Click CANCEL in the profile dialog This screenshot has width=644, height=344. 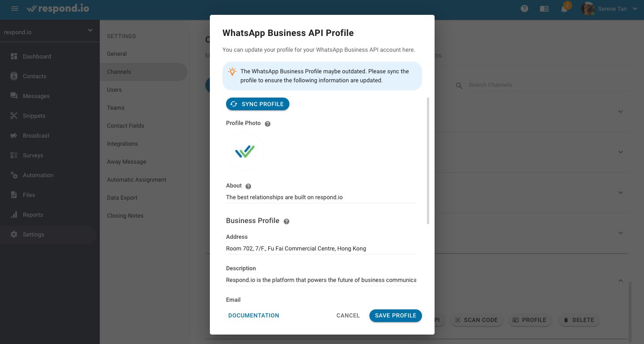(348, 315)
